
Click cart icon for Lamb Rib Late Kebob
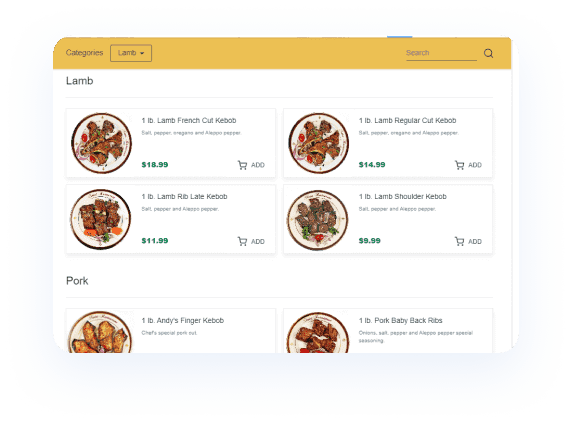(242, 241)
